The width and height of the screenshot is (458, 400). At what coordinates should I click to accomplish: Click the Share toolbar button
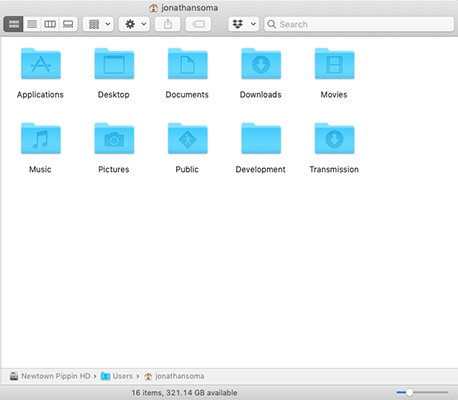point(168,24)
